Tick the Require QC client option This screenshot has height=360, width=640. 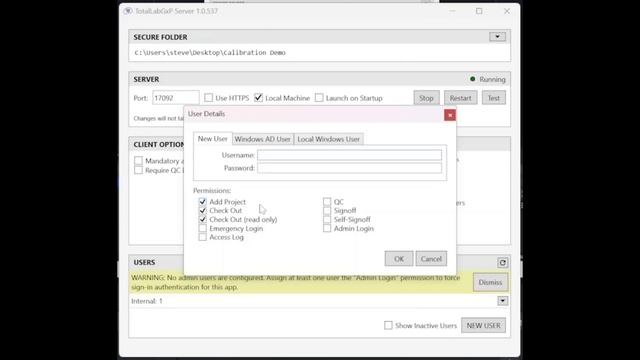click(x=138, y=170)
